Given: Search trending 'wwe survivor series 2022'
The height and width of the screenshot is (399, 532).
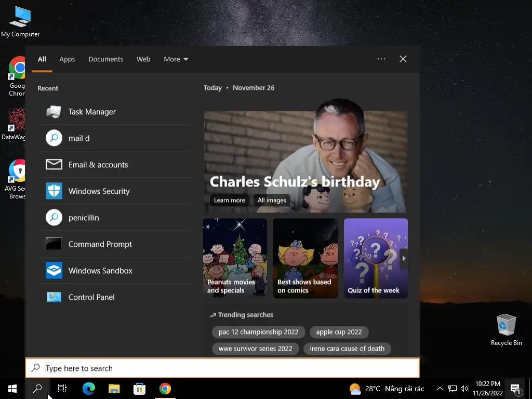Looking at the screenshot, I should [256, 349].
